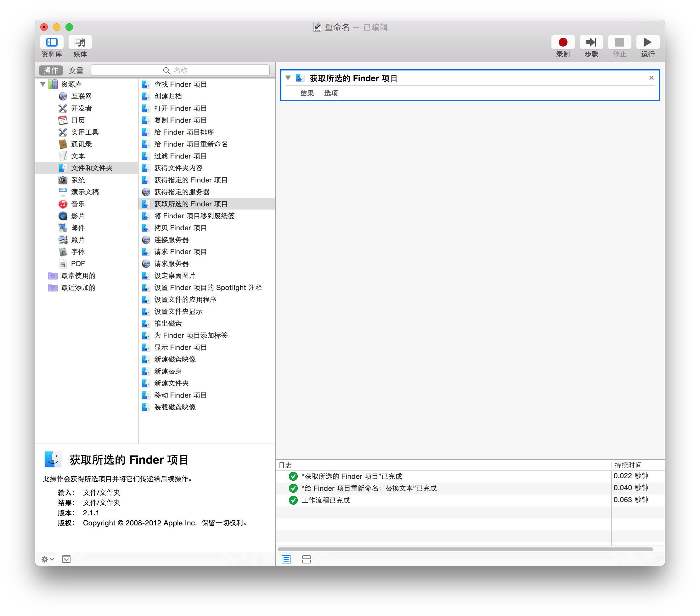Select the 连接服务器 action icon
The image size is (700, 616).
[146, 239]
